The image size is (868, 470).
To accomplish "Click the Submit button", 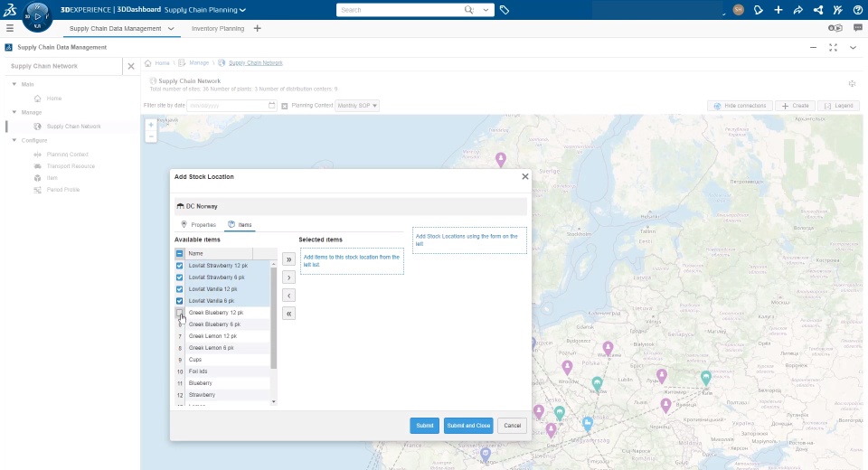I will tap(425, 426).
